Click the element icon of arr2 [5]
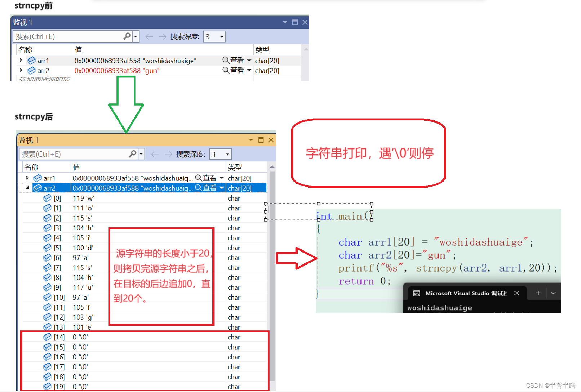 (x=47, y=248)
